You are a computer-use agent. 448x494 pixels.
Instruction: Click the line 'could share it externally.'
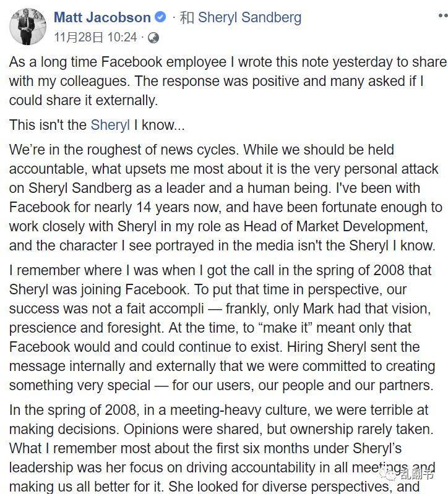pyautogui.click(x=84, y=101)
